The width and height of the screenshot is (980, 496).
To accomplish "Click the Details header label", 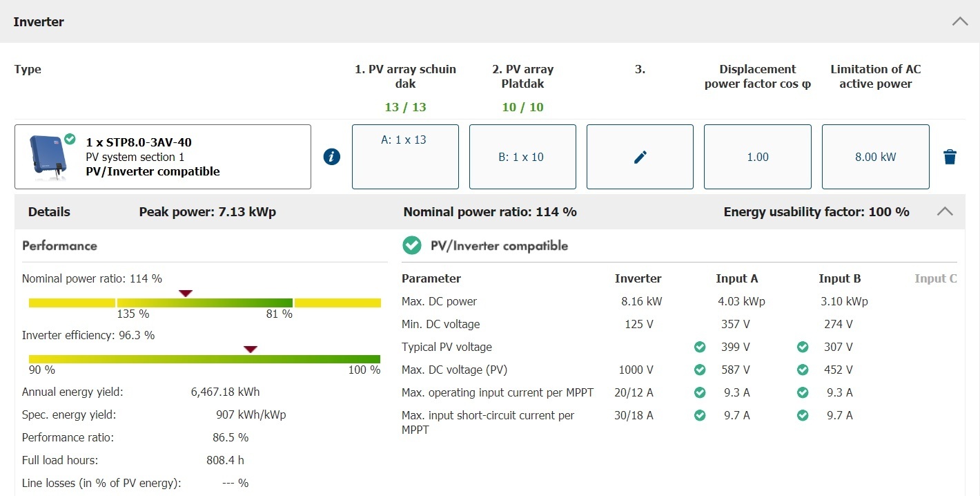I will 49,212.
